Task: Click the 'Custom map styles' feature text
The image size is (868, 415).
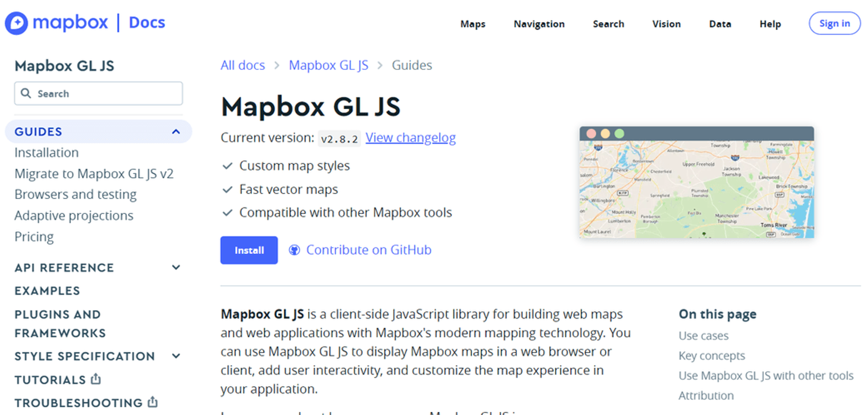Action: point(294,166)
